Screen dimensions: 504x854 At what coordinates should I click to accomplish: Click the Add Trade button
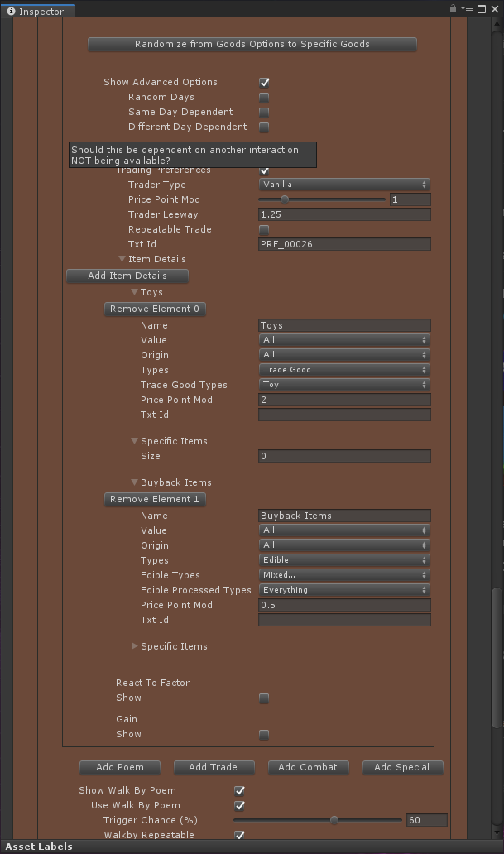(x=214, y=767)
